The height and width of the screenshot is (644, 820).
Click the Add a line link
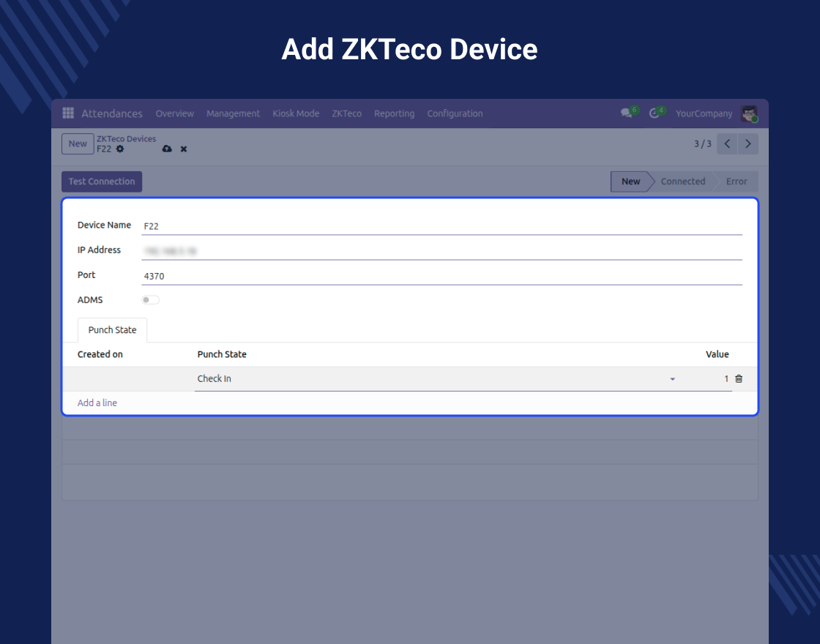pos(97,403)
